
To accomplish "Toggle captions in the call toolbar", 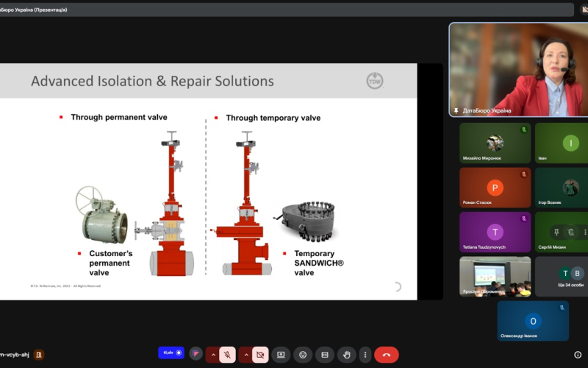I will [x=324, y=355].
